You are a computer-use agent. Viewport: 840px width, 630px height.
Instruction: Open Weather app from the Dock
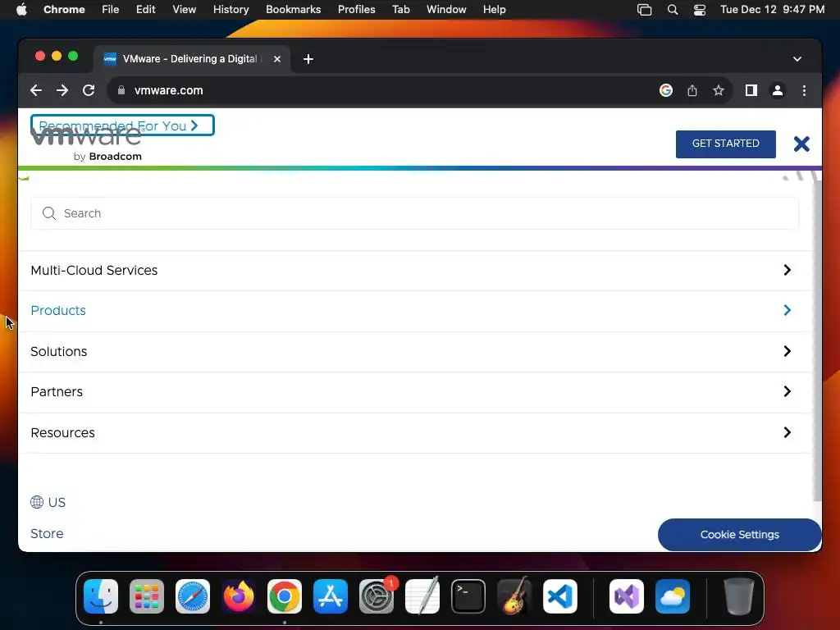673,596
